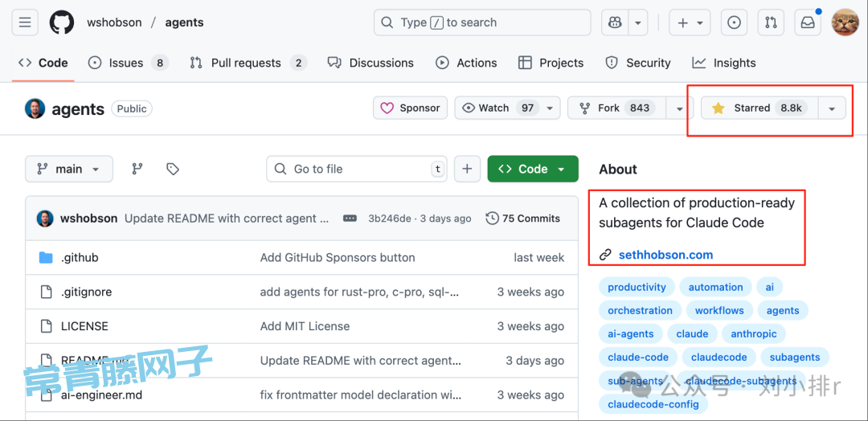The width and height of the screenshot is (868, 421).
Task: Open the sethhobson.com website link
Action: 665,255
